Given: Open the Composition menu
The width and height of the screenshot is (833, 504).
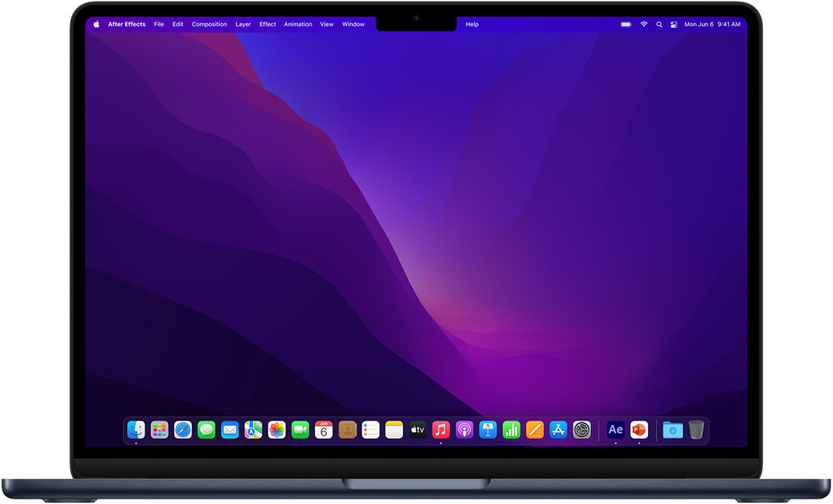Looking at the screenshot, I should coord(209,24).
